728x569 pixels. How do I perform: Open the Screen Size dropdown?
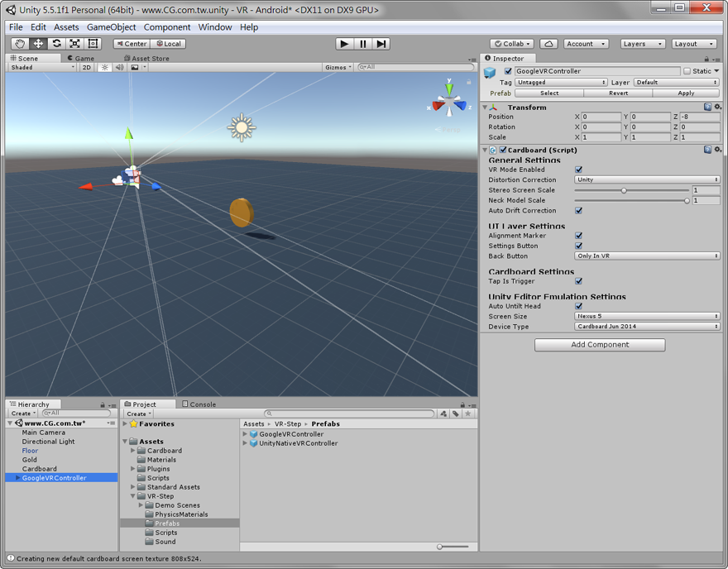coord(647,316)
